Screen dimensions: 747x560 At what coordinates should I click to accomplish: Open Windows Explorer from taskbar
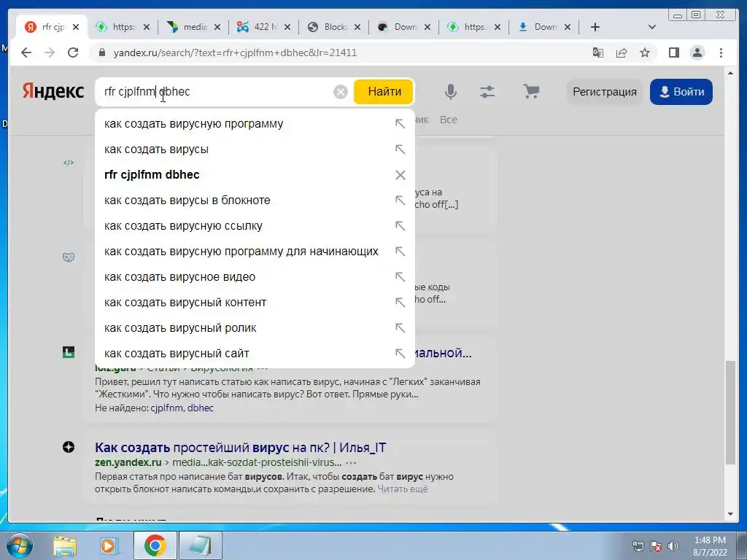pyautogui.click(x=65, y=546)
